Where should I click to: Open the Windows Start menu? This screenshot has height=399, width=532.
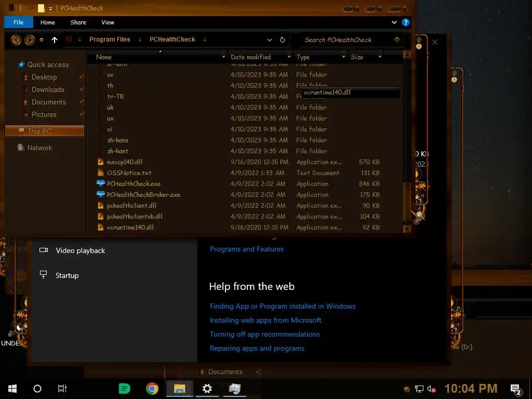(x=12, y=389)
